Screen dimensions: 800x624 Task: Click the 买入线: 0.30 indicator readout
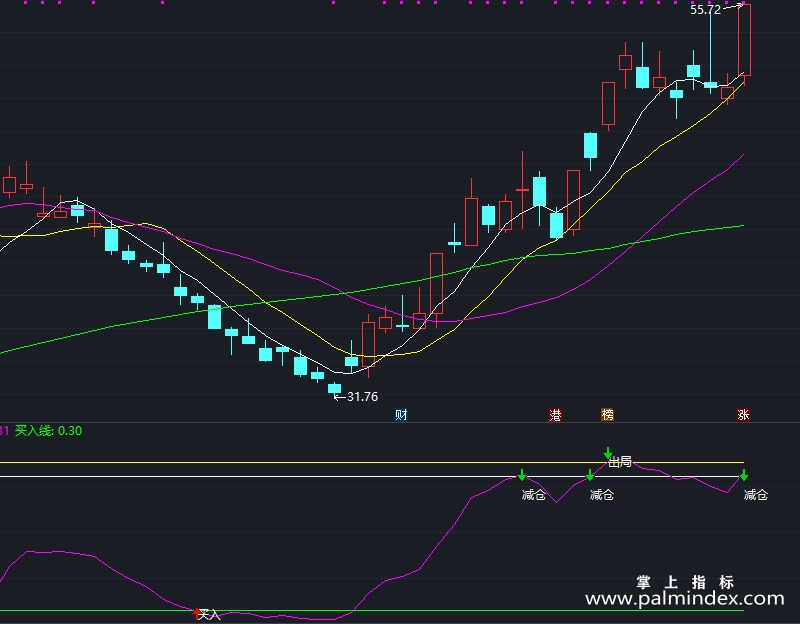point(48,431)
